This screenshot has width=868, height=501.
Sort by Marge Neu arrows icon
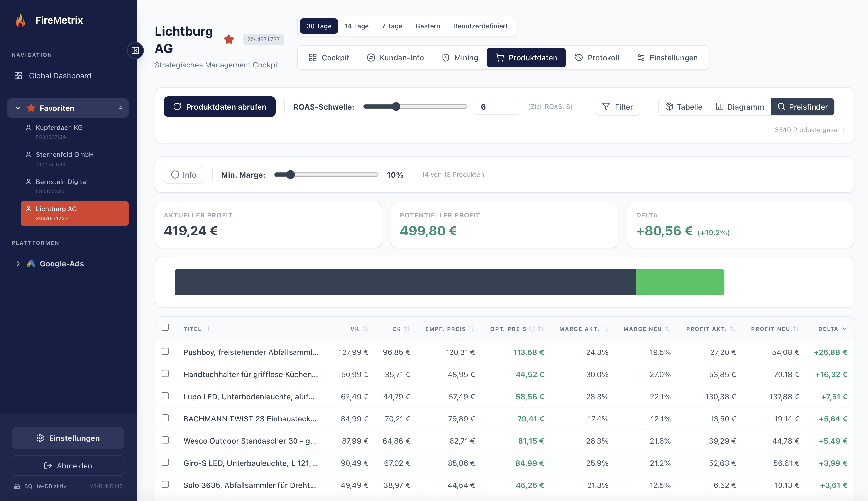tap(668, 329)
